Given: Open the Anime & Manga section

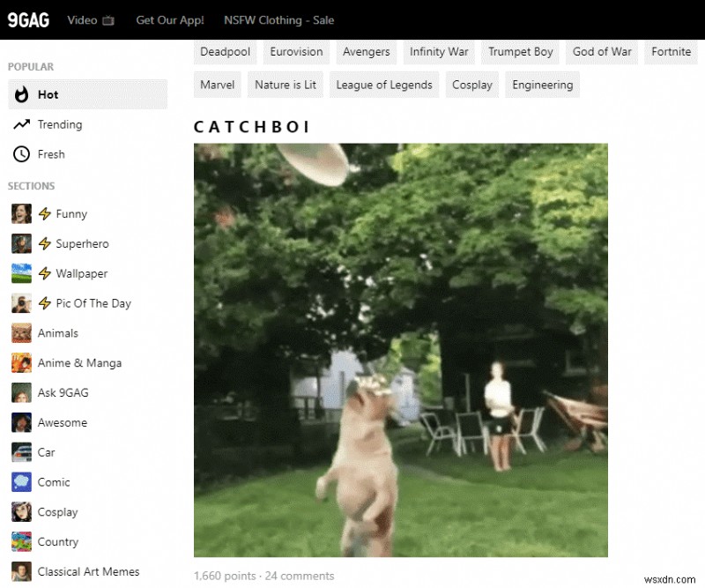Looking at the screenshot, I should 79,362.
